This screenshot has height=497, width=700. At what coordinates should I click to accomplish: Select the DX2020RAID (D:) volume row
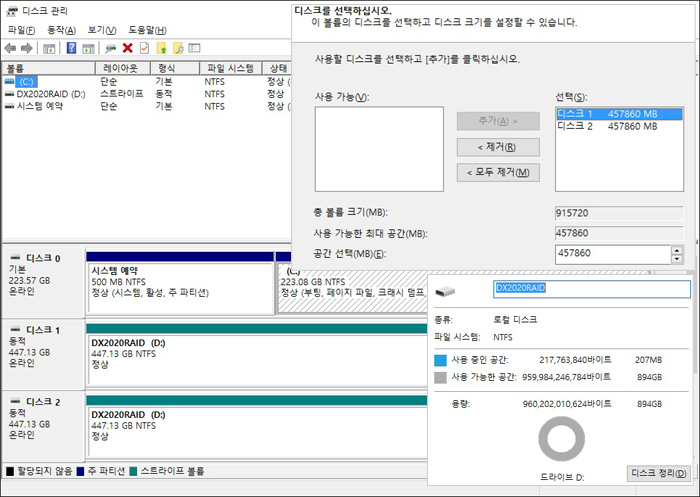[146, 94]
